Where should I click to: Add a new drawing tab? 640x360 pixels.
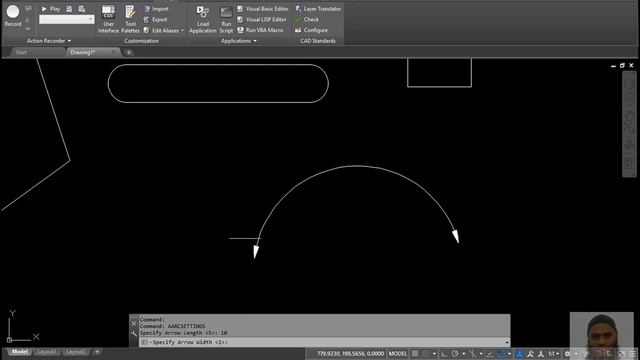(x=129, y=52)
